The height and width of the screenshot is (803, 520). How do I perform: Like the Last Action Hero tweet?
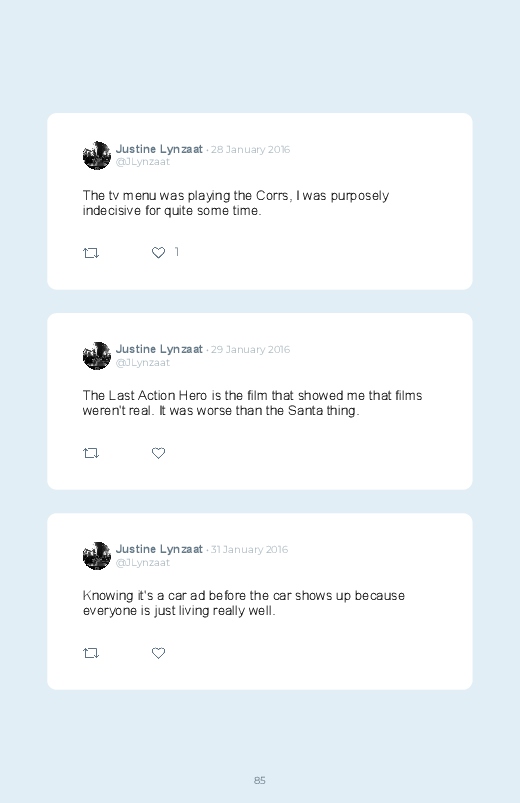click(x=158, y=453)
